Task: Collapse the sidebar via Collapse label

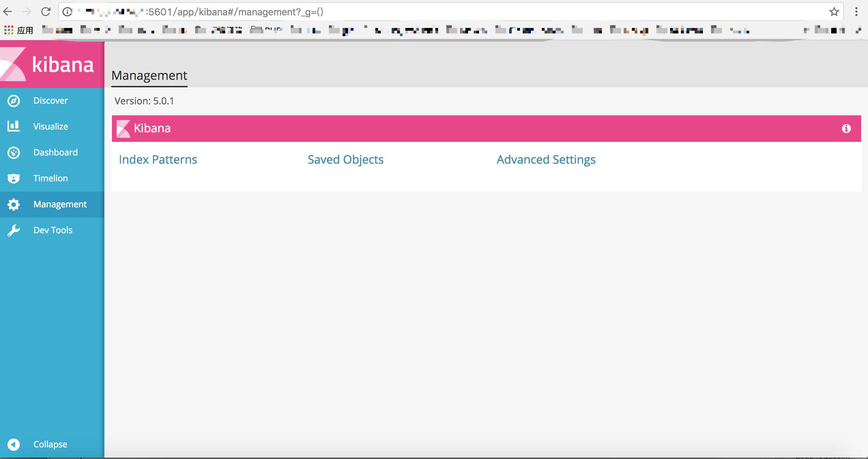Action: pyautogui.click(x=50, y=444)
